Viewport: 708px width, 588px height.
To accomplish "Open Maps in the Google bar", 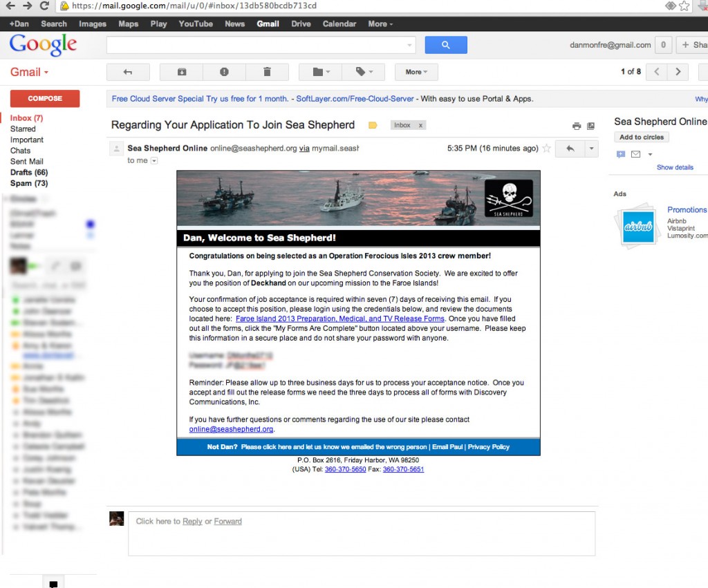I will (128, 24).
